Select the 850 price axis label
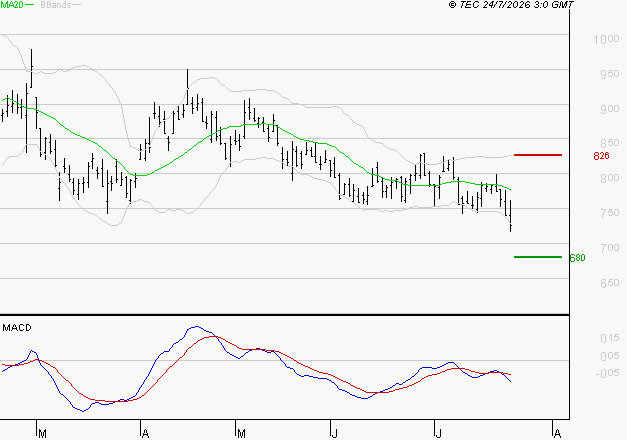 [x=610, y=143]
